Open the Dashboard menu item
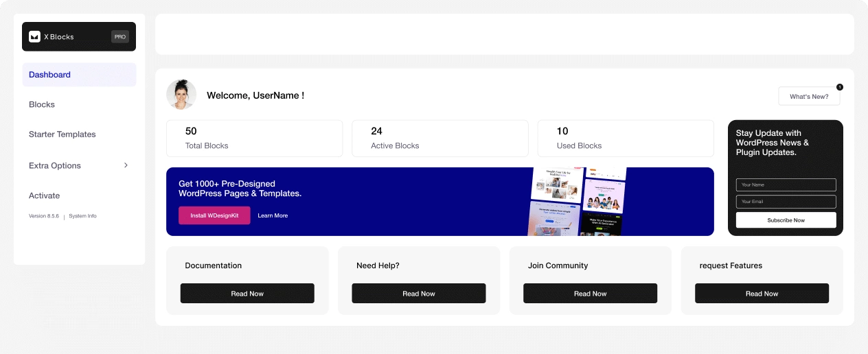 click(x=79, y=75)
